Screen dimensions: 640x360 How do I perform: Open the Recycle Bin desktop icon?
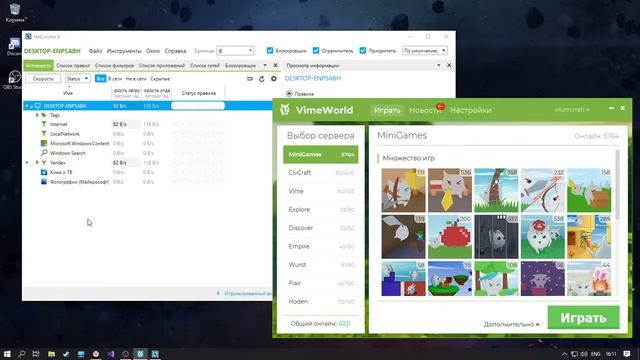tap(15, 12)
